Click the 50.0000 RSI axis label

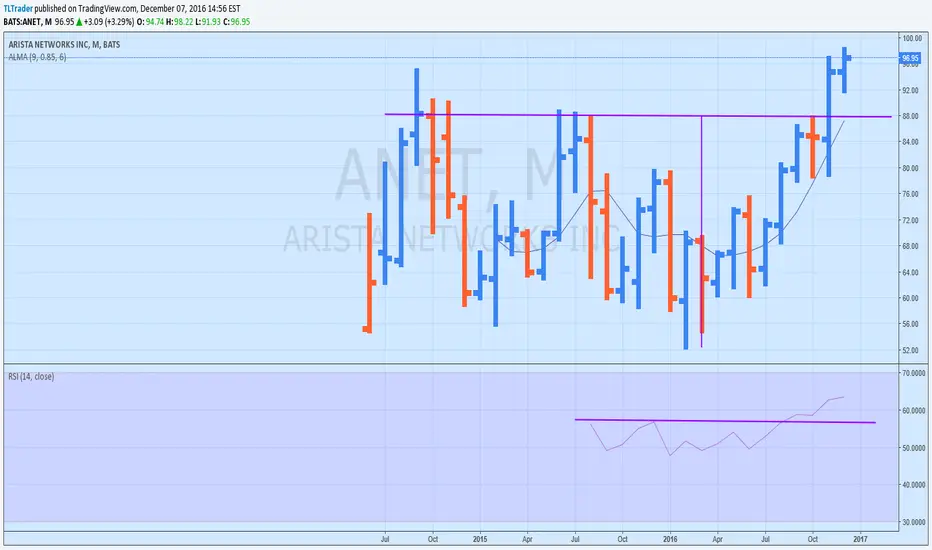tap(914, 448)
